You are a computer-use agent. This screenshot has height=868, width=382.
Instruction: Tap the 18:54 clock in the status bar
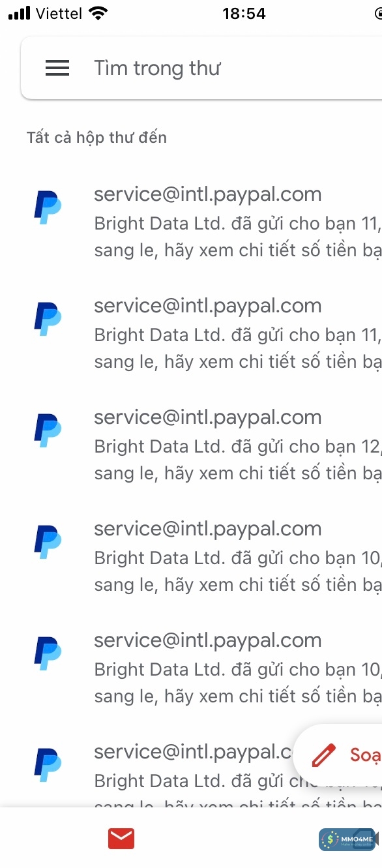[x=244, y=13]
